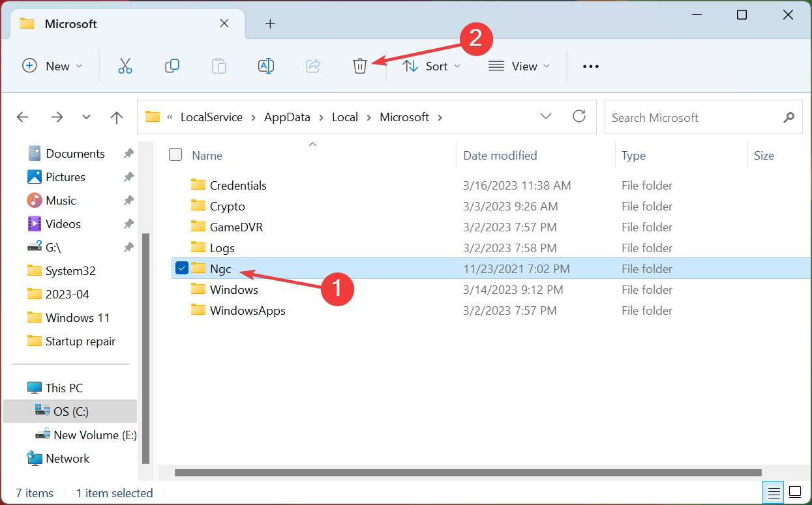This screenshot has width=812, height=505.
Task: Go forward with the right arrow
Action: coord(57,117)
